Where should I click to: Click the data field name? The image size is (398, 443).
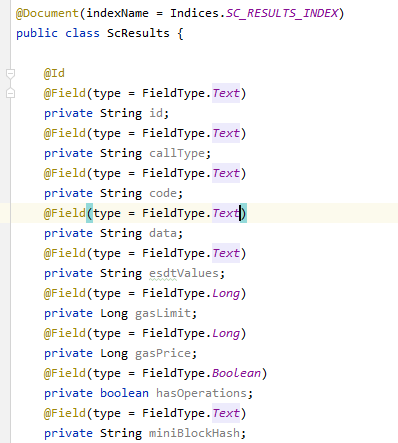coord(163,233)
